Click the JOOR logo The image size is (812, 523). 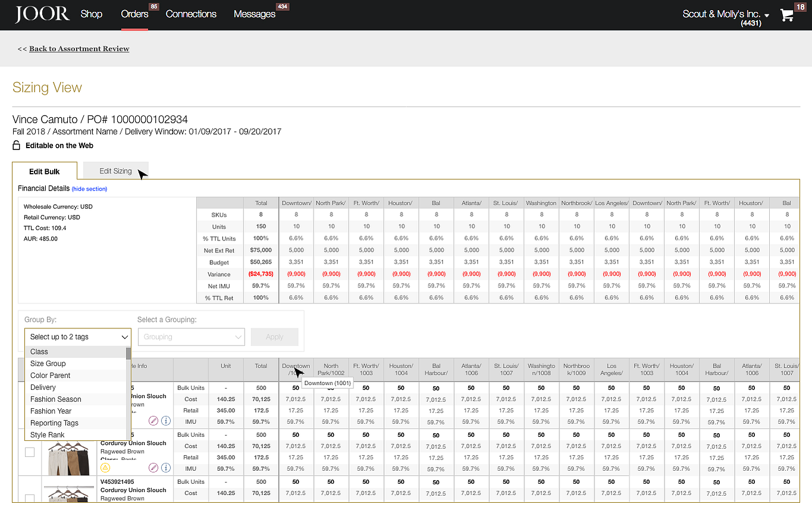coord(42,14)
